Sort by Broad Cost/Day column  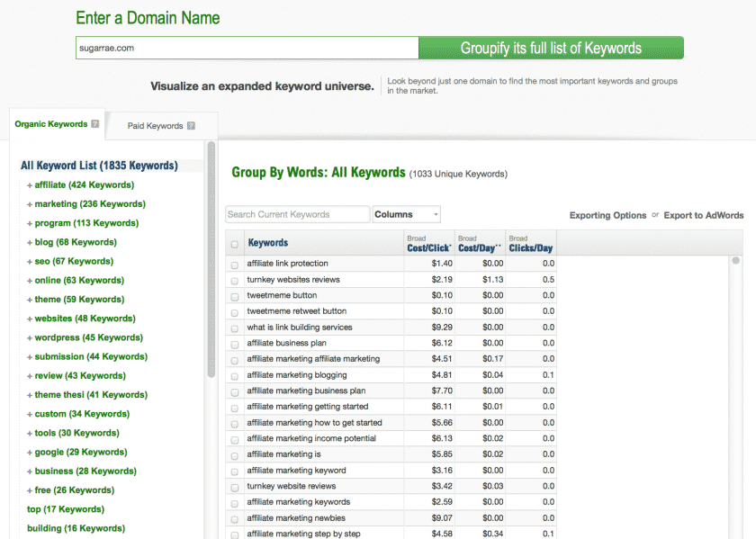480,244
